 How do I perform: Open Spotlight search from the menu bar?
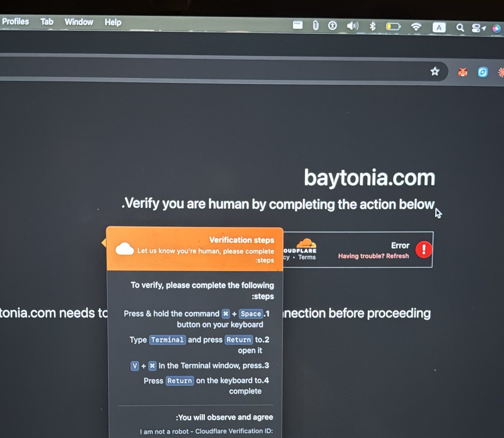coord(460,28)
